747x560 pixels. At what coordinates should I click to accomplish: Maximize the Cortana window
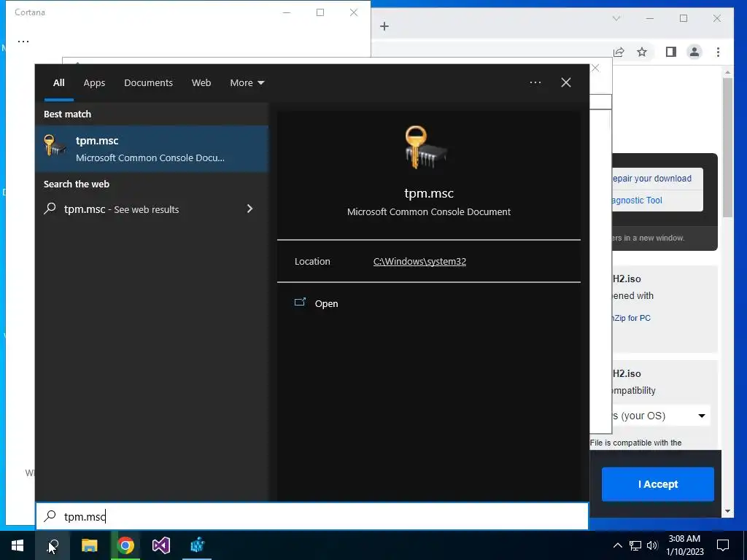pyautogui.click(x=320, y=12)
